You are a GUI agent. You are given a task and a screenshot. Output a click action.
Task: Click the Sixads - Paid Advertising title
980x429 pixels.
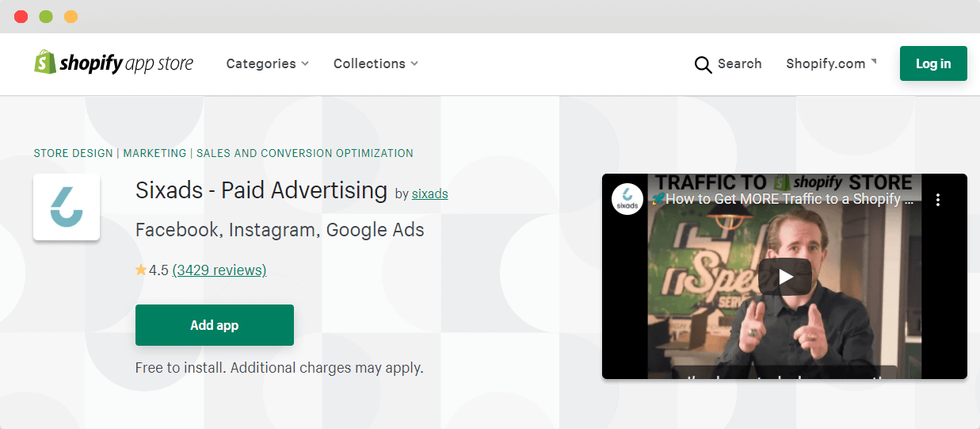click(261, 190)
